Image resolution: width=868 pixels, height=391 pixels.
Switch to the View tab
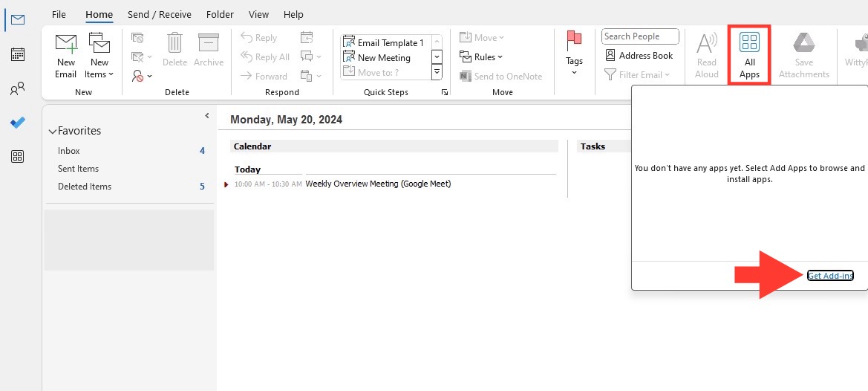pyautogui.click(x=258, y=14)
